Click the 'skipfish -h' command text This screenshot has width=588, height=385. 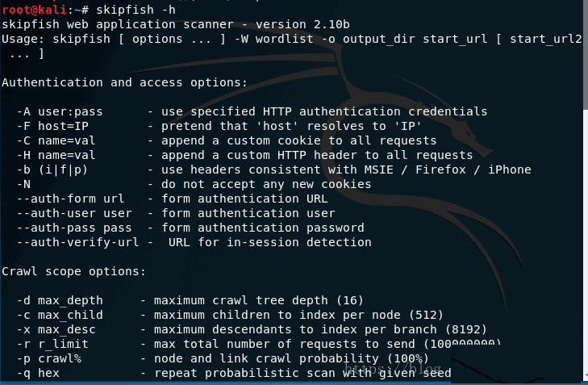point(136,10)
